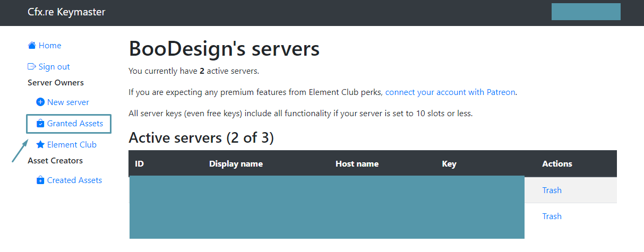Open the redacted account box in navbar

(x=586, y=12)
